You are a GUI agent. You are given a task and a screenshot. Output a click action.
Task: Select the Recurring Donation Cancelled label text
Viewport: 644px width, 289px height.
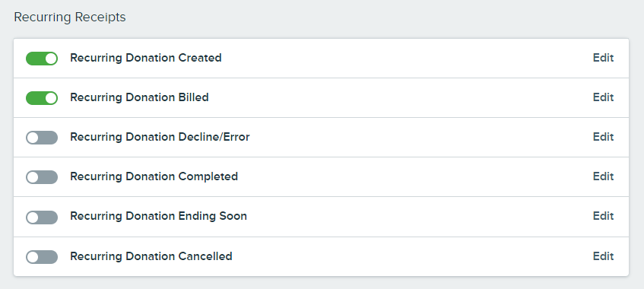pyautogui.click(x=151, y=256)
